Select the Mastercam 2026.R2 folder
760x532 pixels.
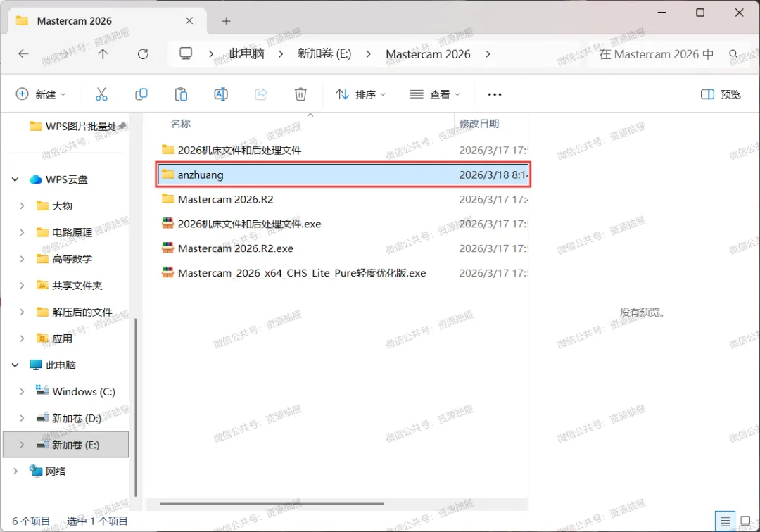click(343, 199)
